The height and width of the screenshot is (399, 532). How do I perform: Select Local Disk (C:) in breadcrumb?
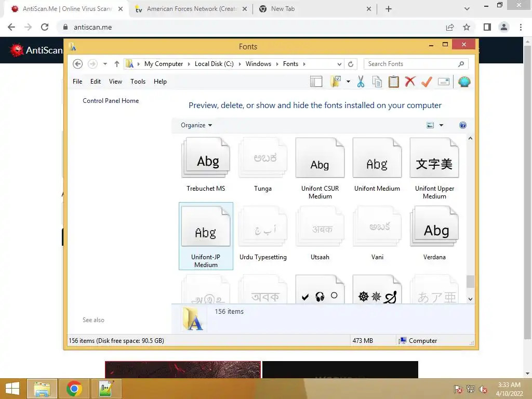214,64
